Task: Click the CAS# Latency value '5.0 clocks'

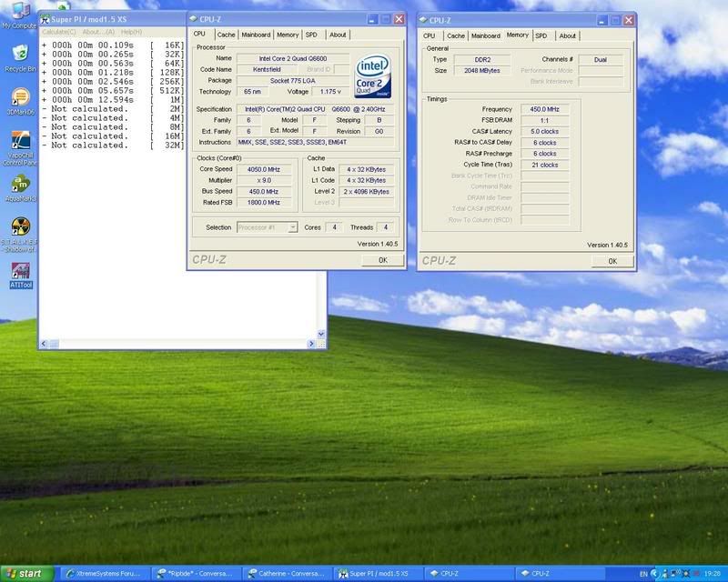Action: [544, 132]
